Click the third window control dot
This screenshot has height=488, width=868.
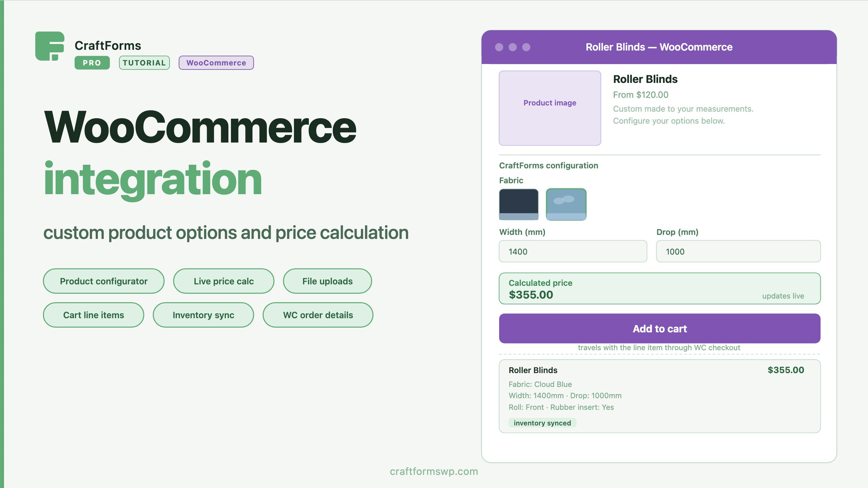coord(526,47)
